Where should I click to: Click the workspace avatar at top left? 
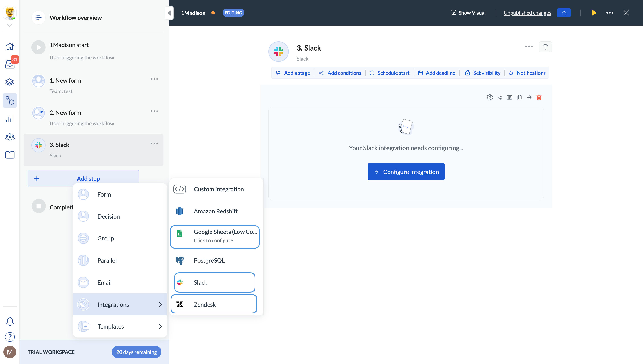tap(10, 13)
